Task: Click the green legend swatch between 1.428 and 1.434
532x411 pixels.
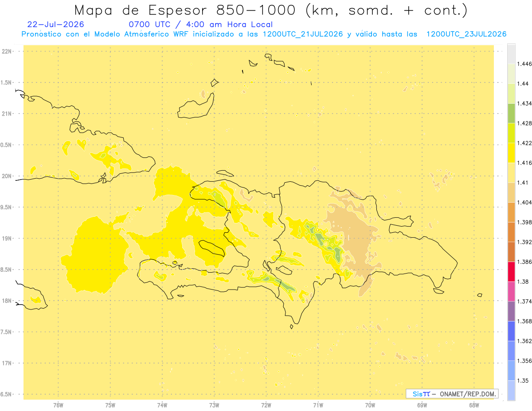Action: pos(511,113)
